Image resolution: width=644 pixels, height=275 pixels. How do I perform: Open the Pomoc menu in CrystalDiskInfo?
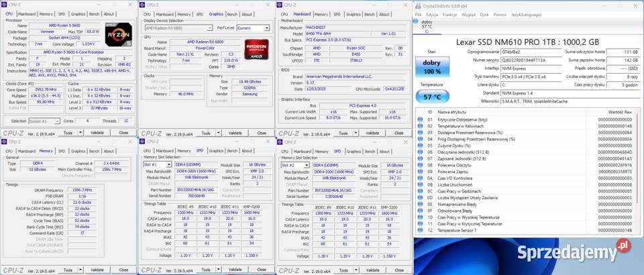point(500,14)
